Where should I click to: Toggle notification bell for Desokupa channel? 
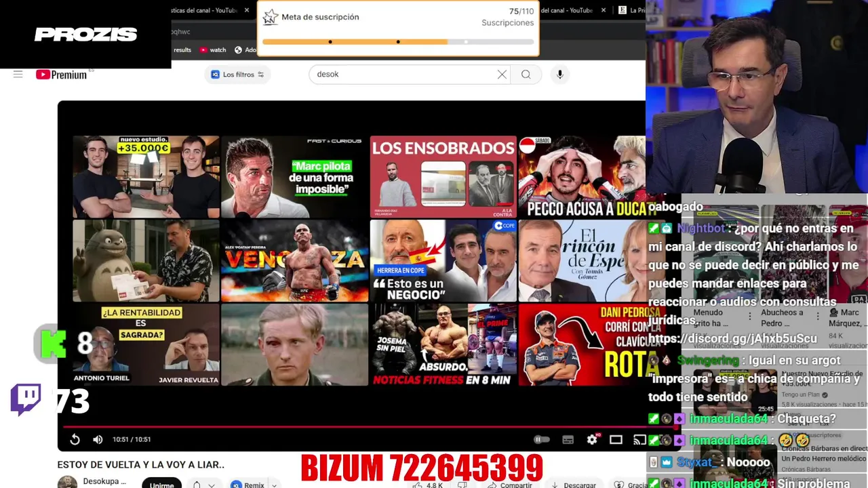coord(197,485)
